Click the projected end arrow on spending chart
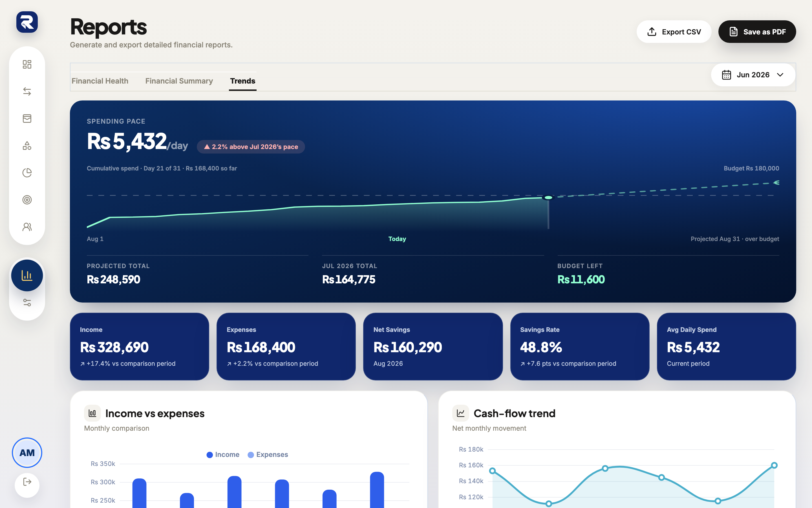This screenshot has height=508, width=812. click(776, 183)
